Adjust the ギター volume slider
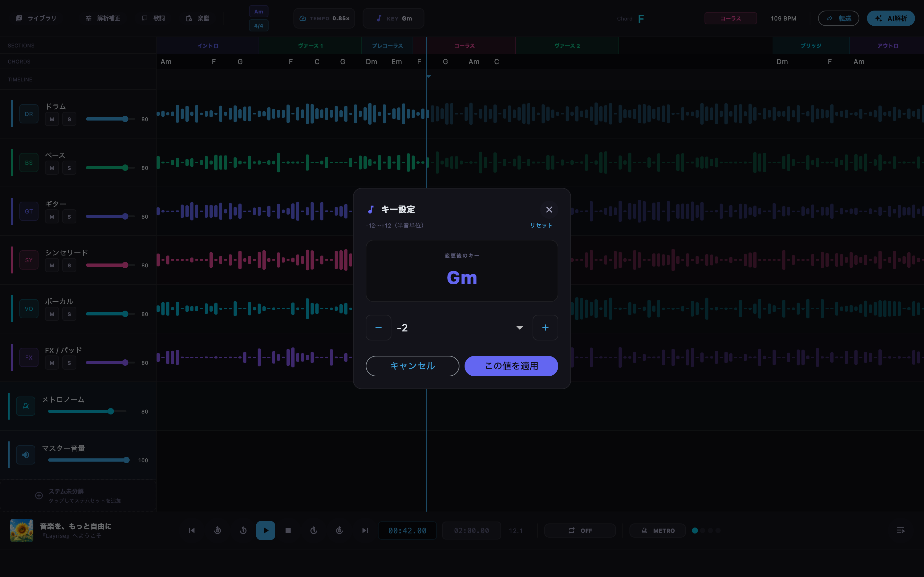Image resolution: width=924 pixels, height=577 pixels. point(110,216)
